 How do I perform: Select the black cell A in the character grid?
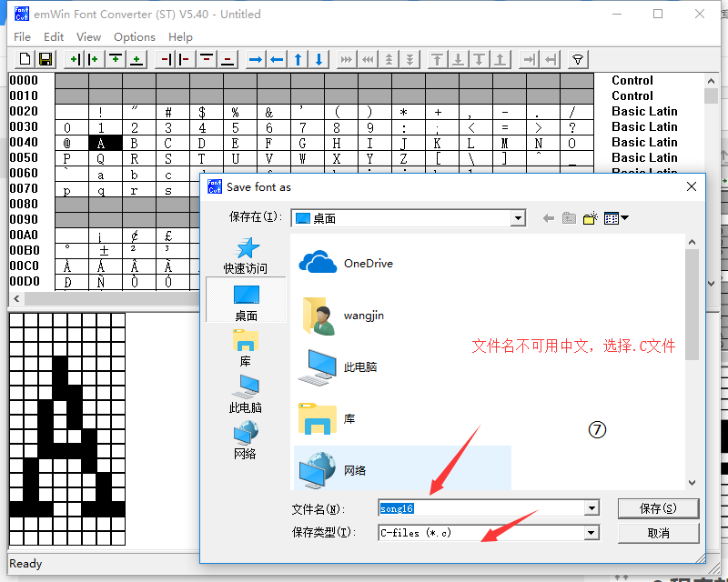[105, 142]
